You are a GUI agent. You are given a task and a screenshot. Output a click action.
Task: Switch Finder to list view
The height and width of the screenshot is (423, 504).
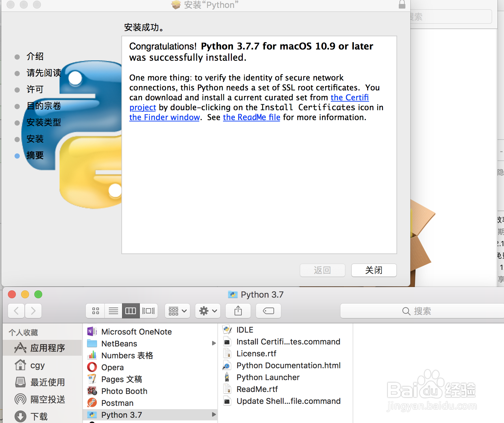point(113,311)
